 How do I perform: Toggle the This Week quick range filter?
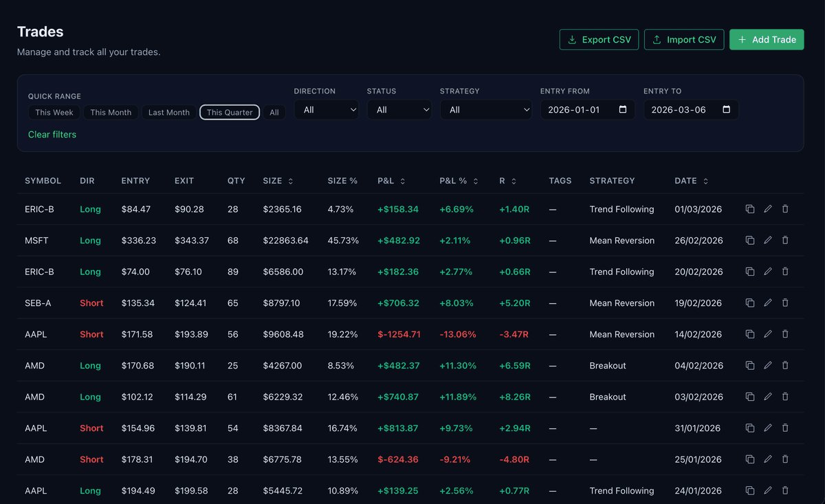(x=54, y=111)
